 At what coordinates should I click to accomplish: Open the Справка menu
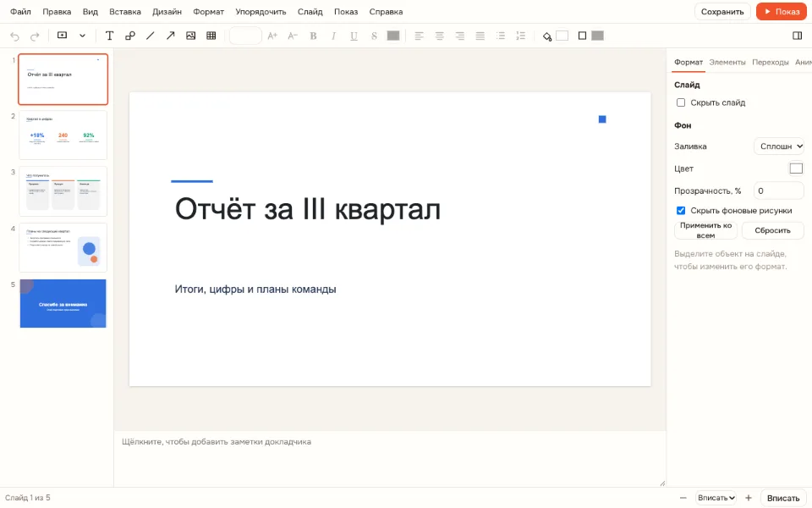[x=386, y=11]
